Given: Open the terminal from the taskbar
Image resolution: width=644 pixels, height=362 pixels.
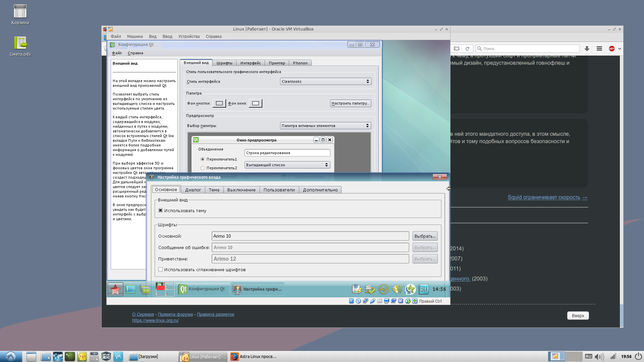Looking at the screenshot, I should pyautogui.click(x=70, y=357).
